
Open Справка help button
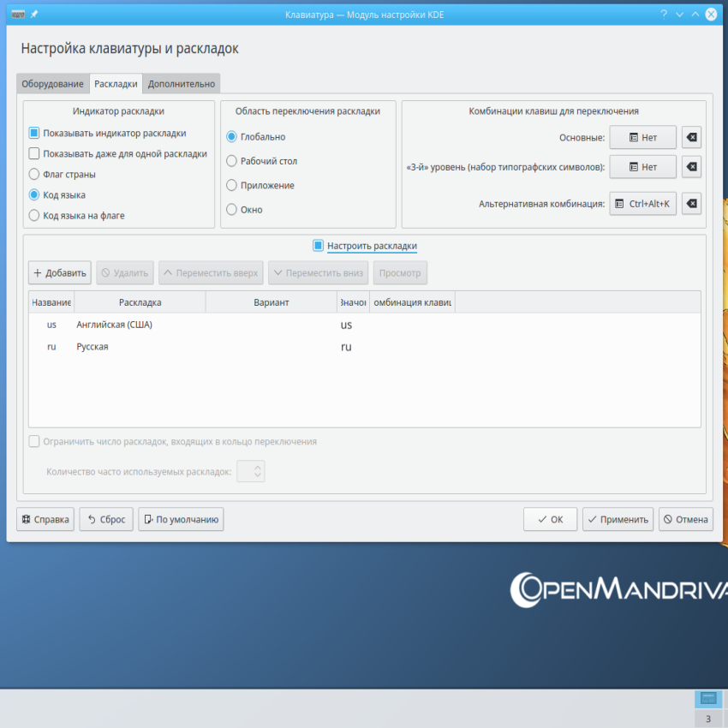(x=45, y=519)
